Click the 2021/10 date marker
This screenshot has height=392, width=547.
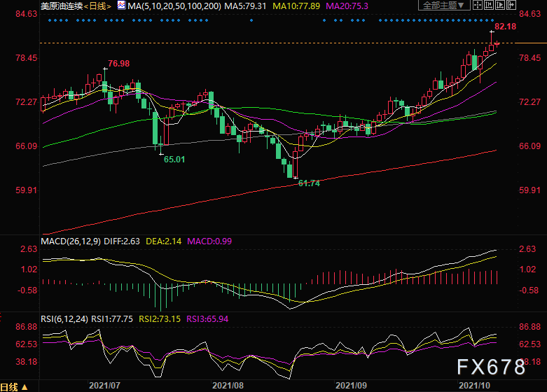(474, 386)
